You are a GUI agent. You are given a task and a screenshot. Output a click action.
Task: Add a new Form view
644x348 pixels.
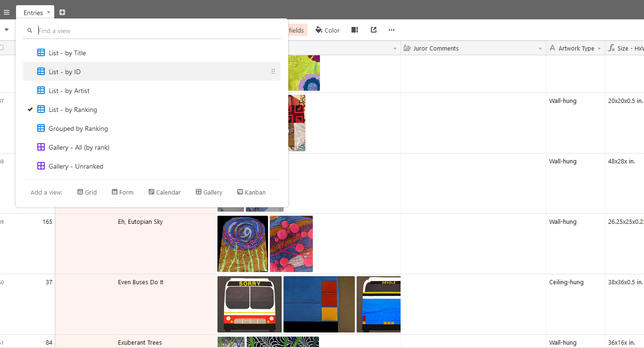point(123,192)
